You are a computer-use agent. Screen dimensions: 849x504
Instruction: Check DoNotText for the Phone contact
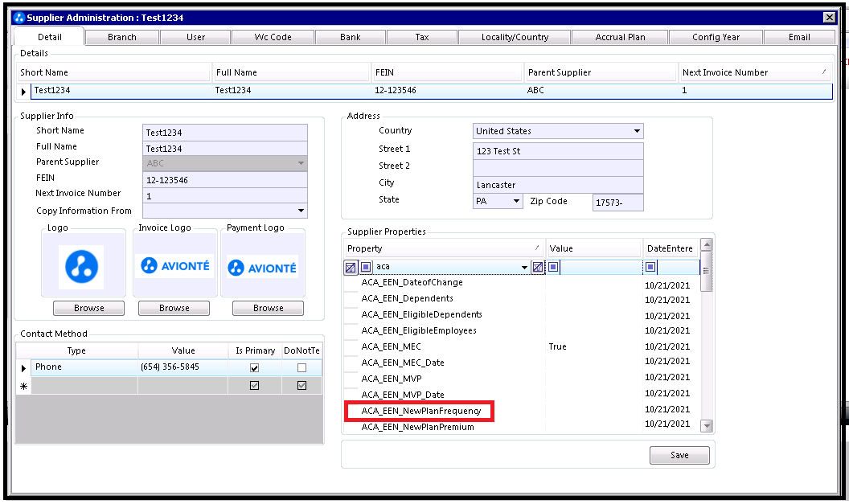[302, 368]
